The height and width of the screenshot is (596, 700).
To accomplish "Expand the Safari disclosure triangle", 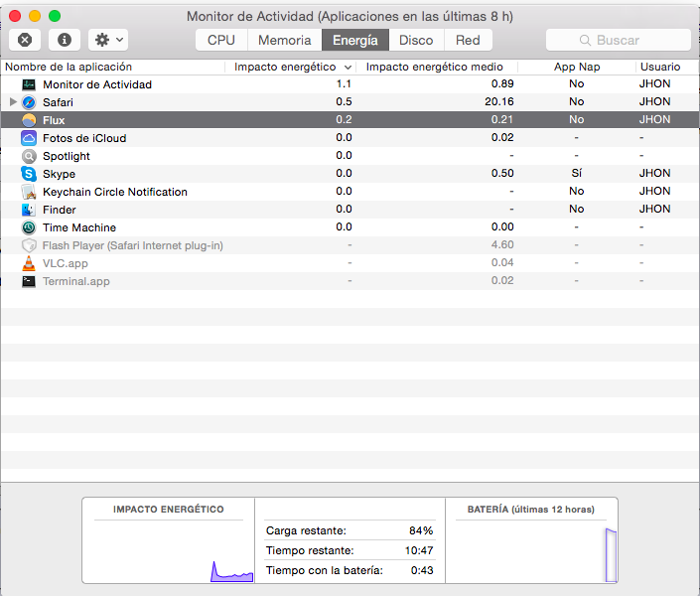I will tap(13, 102).
